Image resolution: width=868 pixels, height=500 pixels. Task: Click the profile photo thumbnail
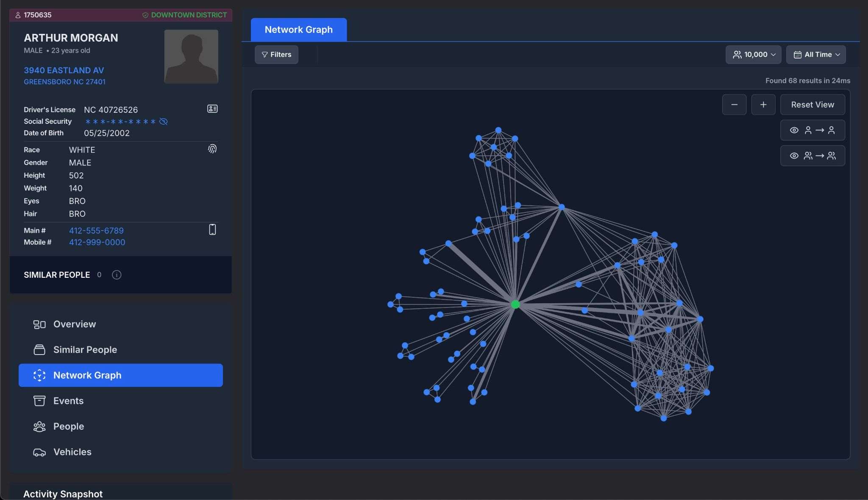click(191, 56)
